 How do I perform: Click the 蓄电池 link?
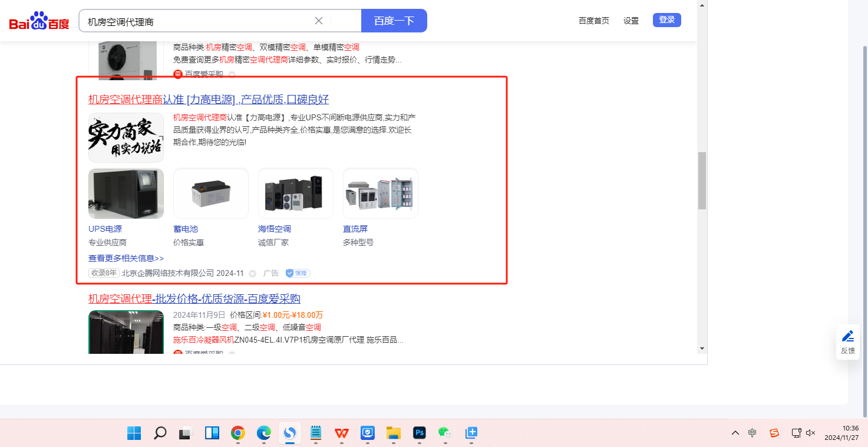186,229
